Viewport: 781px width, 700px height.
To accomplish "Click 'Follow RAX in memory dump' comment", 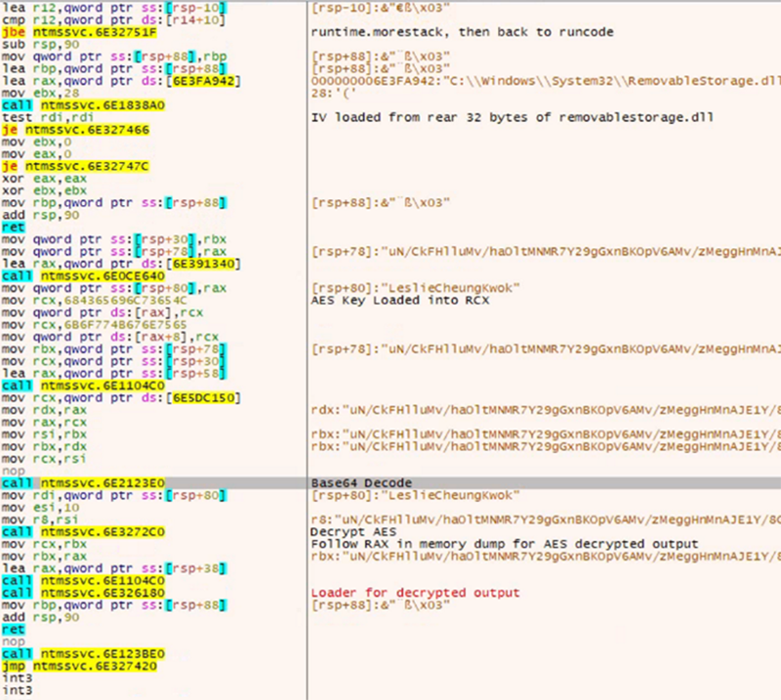I will pos(504,544).
